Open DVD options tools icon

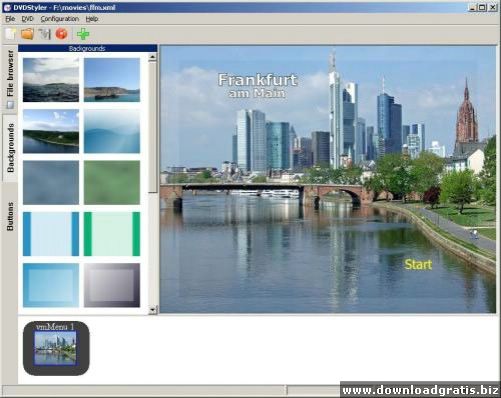(44, 34)
